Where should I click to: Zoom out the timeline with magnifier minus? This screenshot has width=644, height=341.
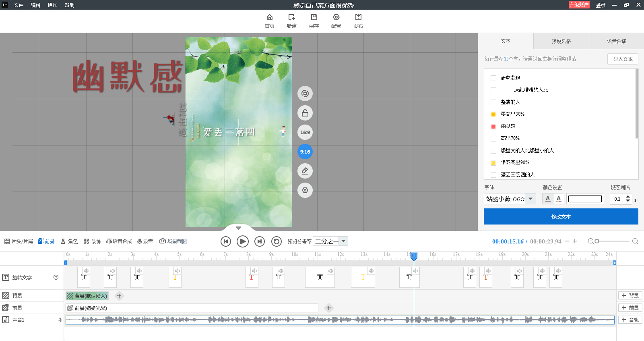pos(590,241)
